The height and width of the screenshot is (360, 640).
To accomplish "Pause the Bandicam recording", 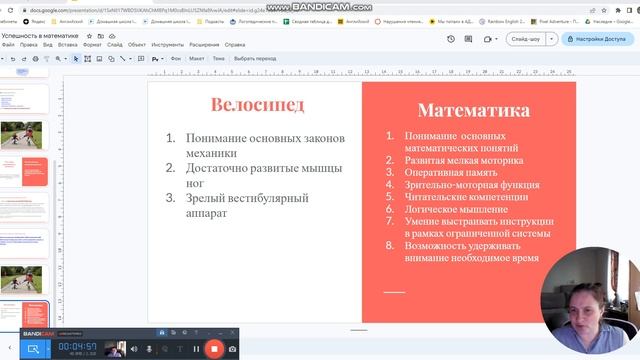I will (x=196, y=349).
